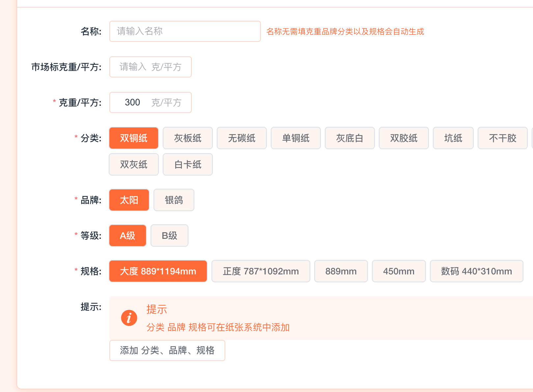Pick 不干胶 as the category

click(x=502, y=138)
